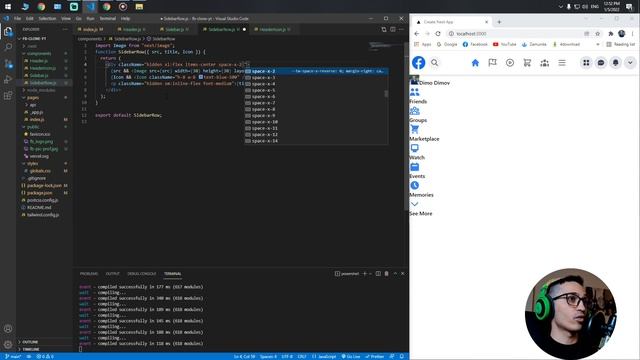
Task: Open the YouTube bookmark in Chrome
Action: [x=504, y=44]
